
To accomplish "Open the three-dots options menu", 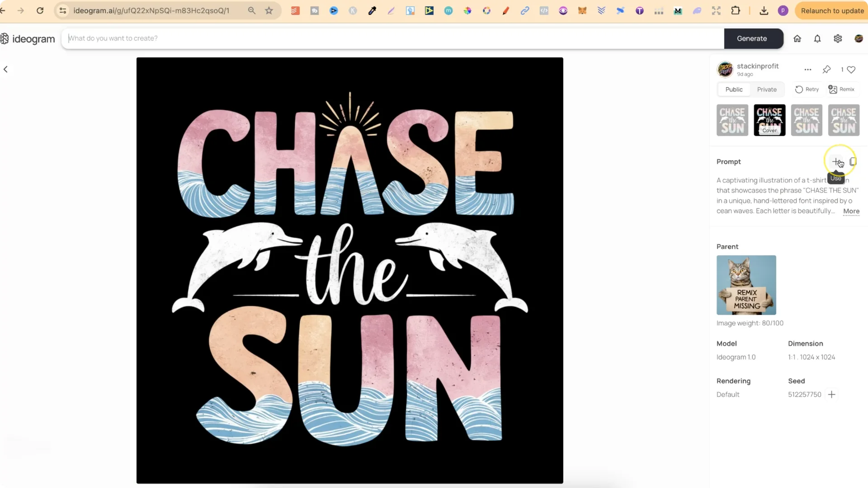I will (x=807, y=70).
